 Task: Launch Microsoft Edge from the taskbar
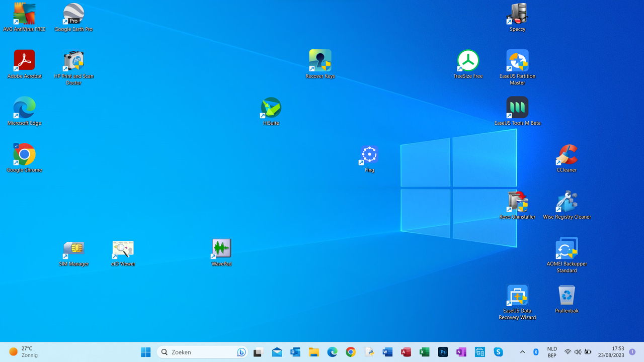pos(332,352)
